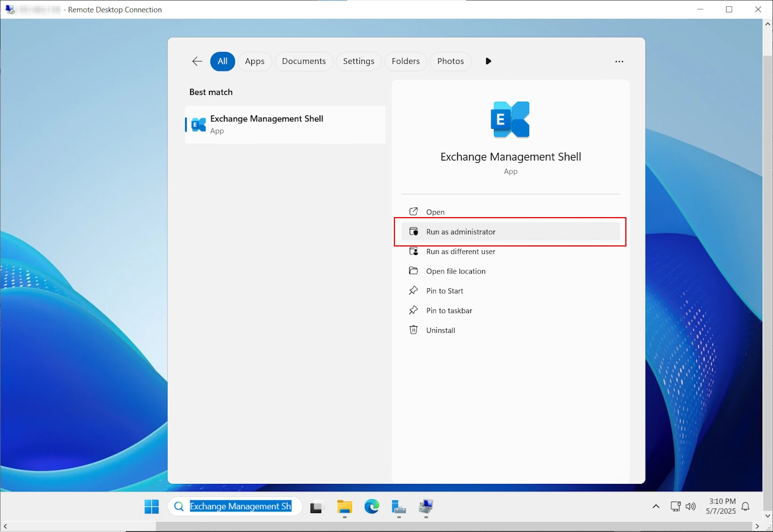Viewport: 773px width, 532px height.
Task: Open the notifications bell icon
Action: [x=746, y=507]
